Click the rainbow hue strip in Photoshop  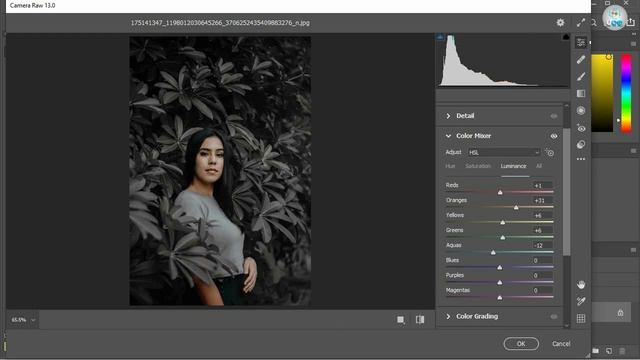pyautogui.click(x=626, y=93)
